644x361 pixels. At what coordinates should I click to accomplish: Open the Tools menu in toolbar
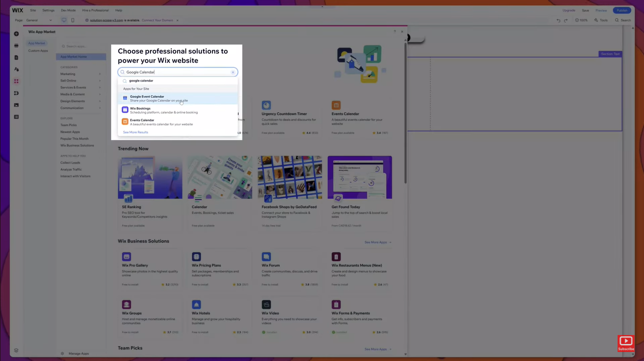click(x=601, y=20)
